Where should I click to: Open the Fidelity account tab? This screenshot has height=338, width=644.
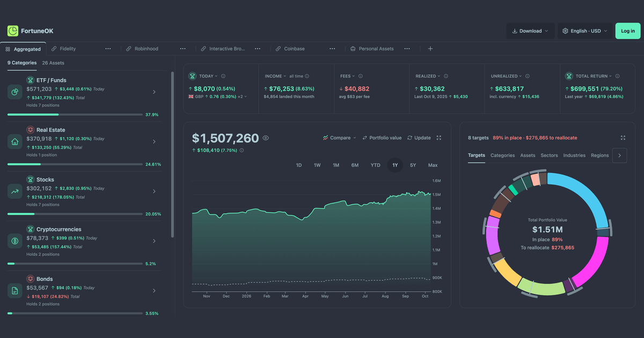pos(68,49)
